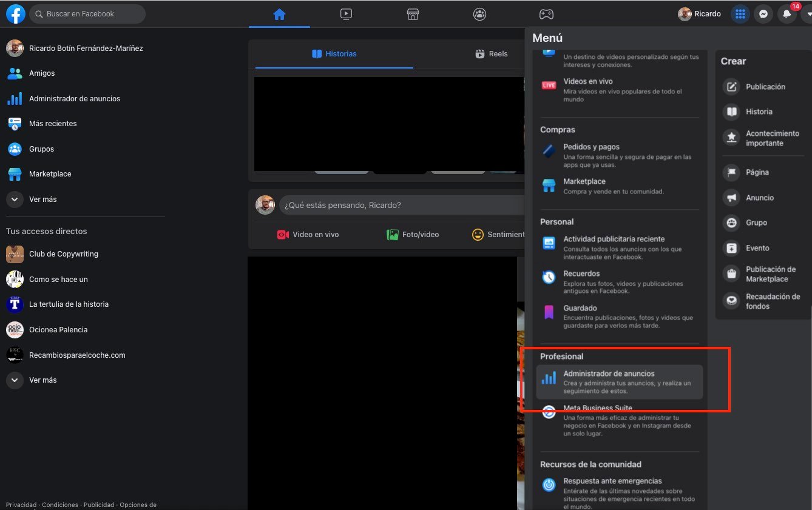This screenshot has height=510, width=812.
Task: Open Marketplace entry in Compras menu
Action: (619, 186)
